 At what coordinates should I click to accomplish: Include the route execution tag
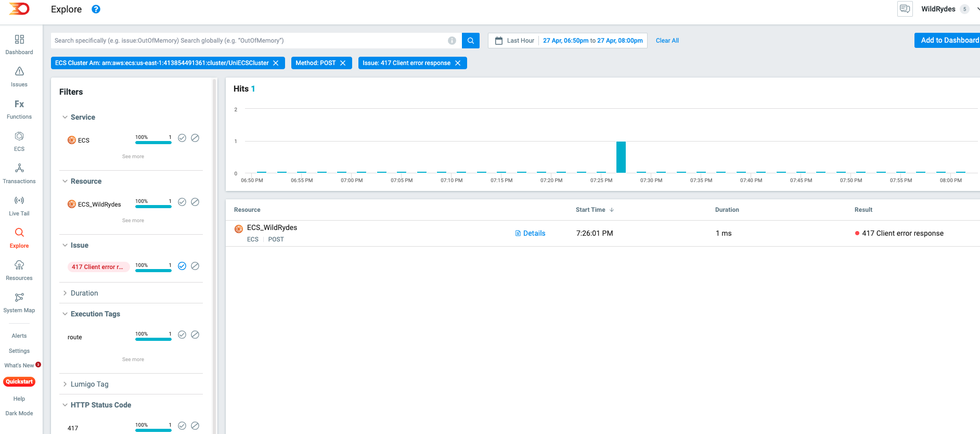click(182, 335)
